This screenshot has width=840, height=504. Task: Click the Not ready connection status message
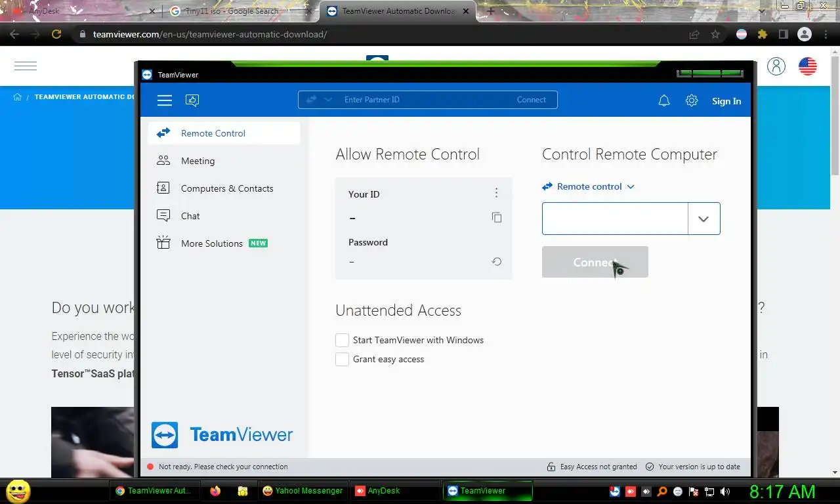click(x=217, y=467)
